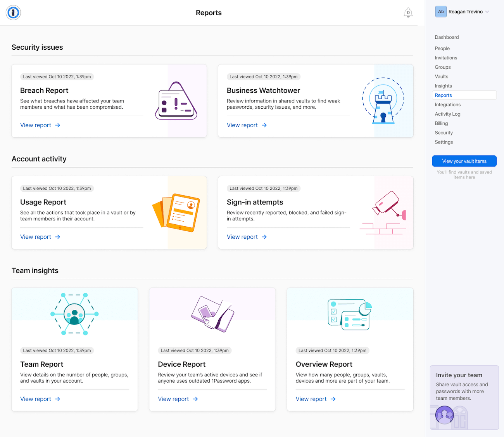The height and width of the screenshot is (437, 504).
Task: Click the Overview Report checklist illustration
Action: (x=349, y=314)
